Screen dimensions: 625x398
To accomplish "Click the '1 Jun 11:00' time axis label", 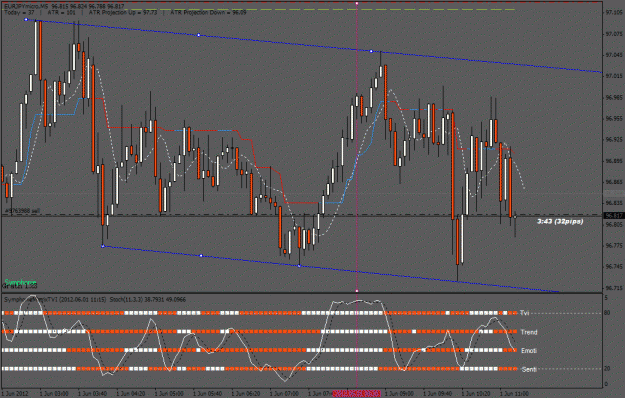I will point(514,394).
